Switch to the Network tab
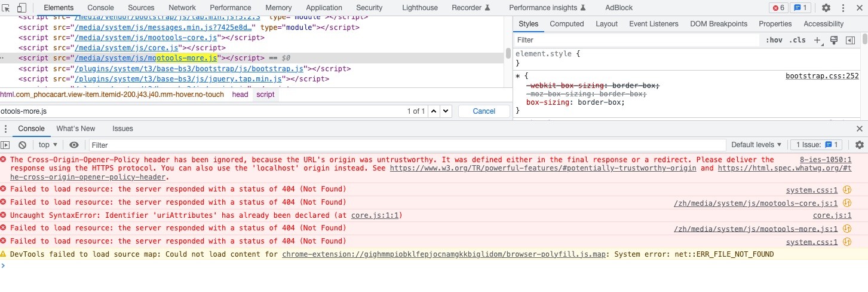Image resolution: width=868 pixels, height=292 pixels. coord(182,8)
